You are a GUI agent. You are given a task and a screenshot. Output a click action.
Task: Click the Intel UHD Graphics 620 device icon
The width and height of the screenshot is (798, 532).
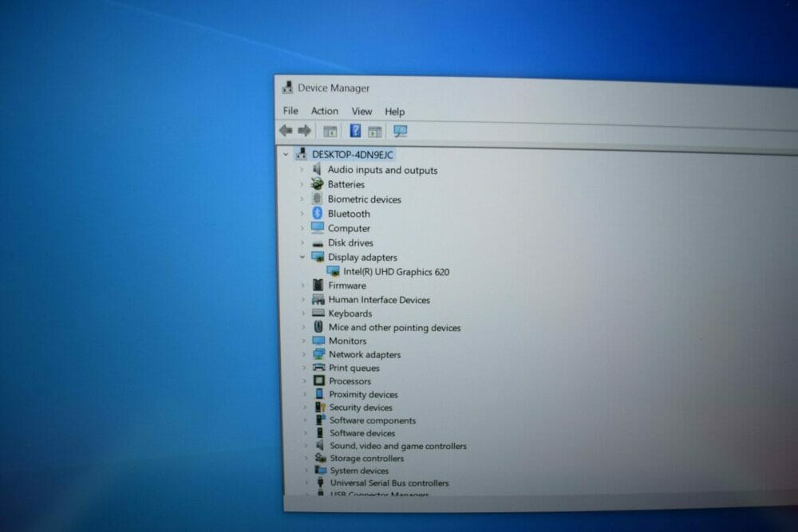click(334, 271)
